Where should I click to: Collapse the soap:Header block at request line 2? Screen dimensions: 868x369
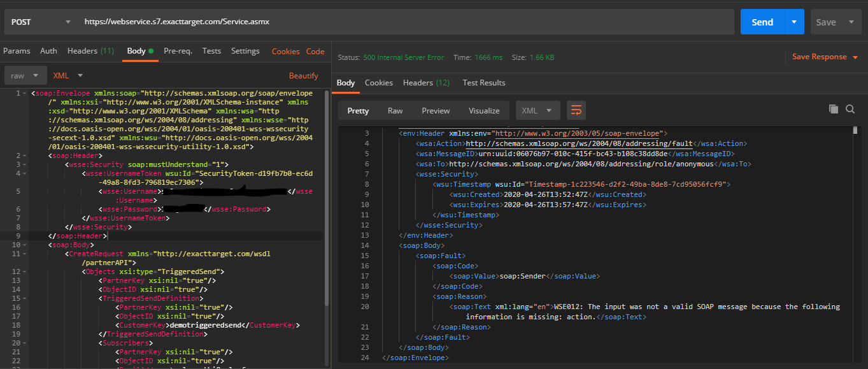(x=26, y=156)
